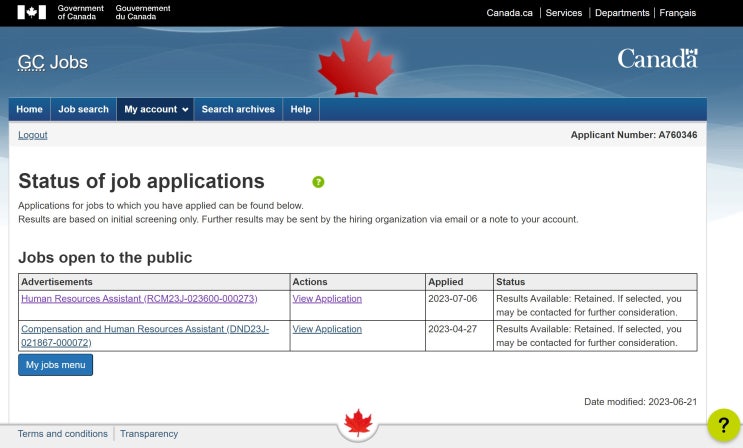
Task: Click the large red maple leaf banner
Action: point(356,61)
